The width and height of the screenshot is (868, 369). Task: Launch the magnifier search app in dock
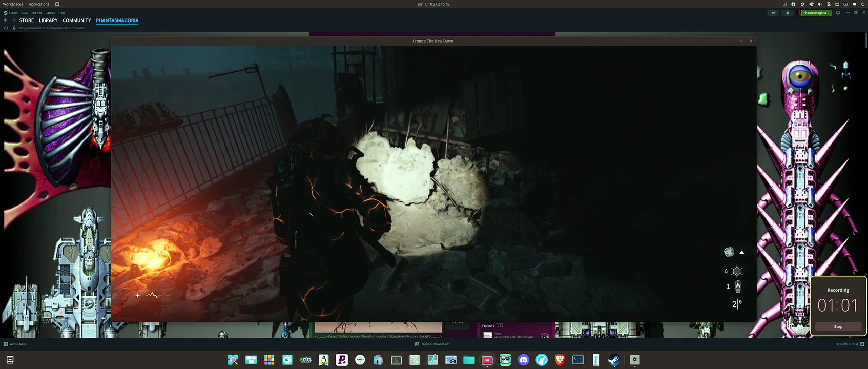[233, 360]
